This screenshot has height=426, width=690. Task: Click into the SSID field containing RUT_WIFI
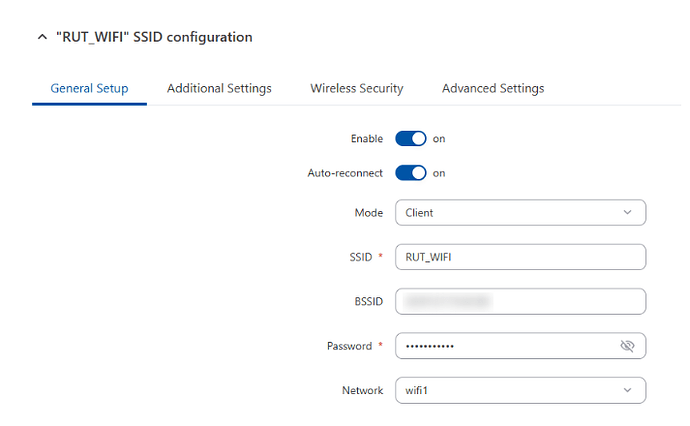coord(520,257)
